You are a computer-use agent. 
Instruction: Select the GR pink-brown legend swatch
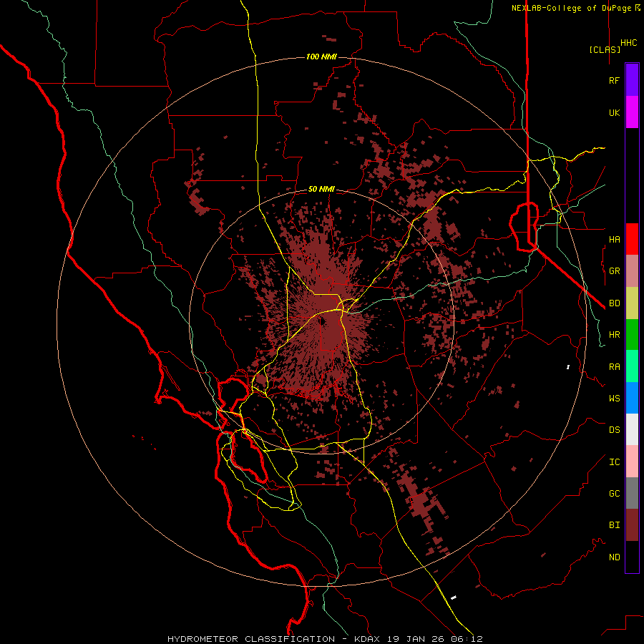tap(632, 271)
